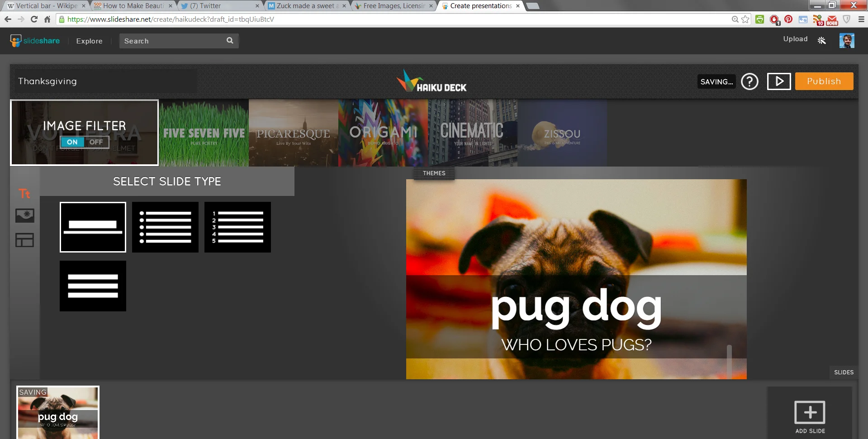Turn image filter ON
Screen dimensions: 868x439
pos(72,142)
